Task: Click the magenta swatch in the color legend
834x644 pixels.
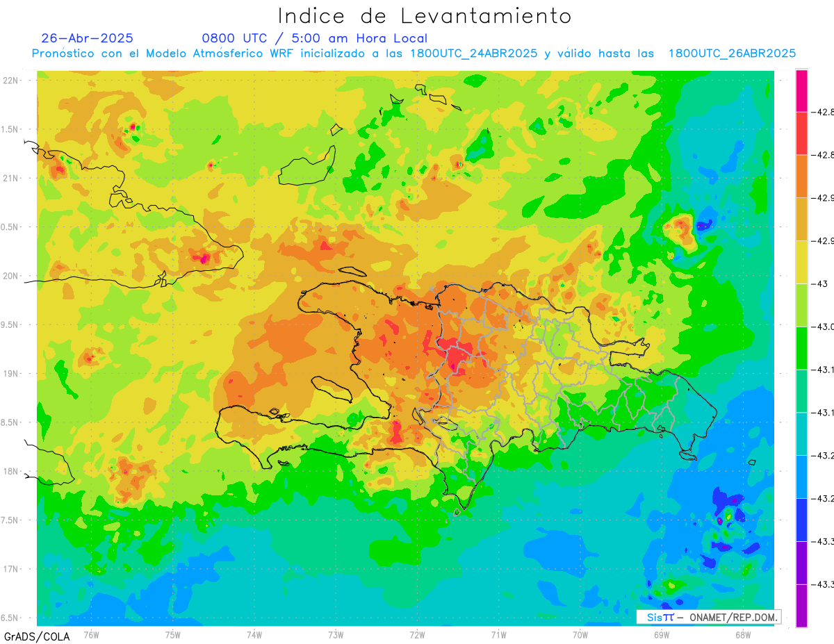Action: pos(801,90)
